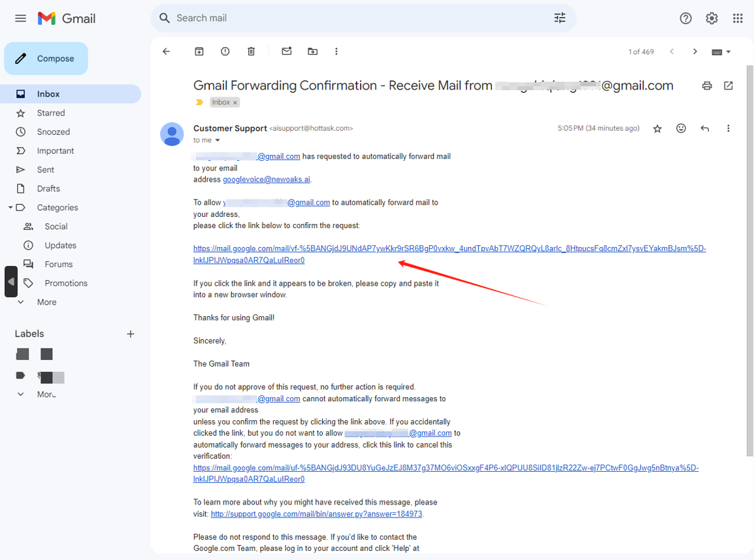Open the Sent folder
Screen dimensions: 754x560
coord(46,170)
